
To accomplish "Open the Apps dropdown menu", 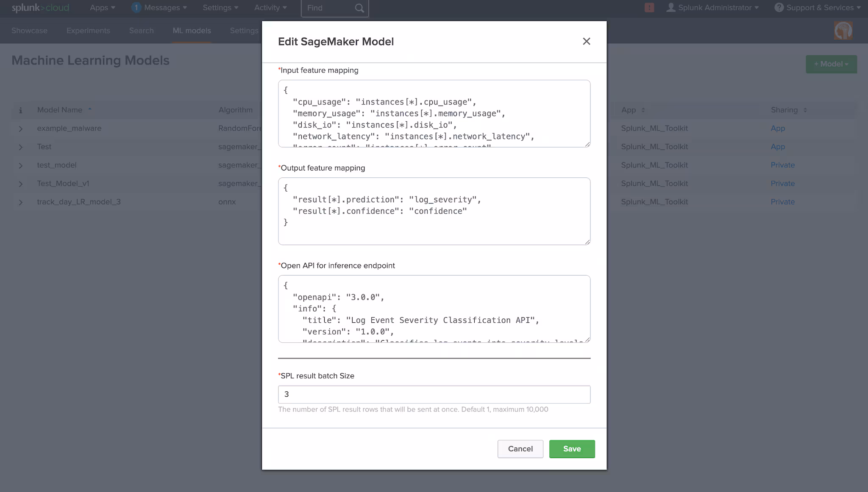I will 102,8.
